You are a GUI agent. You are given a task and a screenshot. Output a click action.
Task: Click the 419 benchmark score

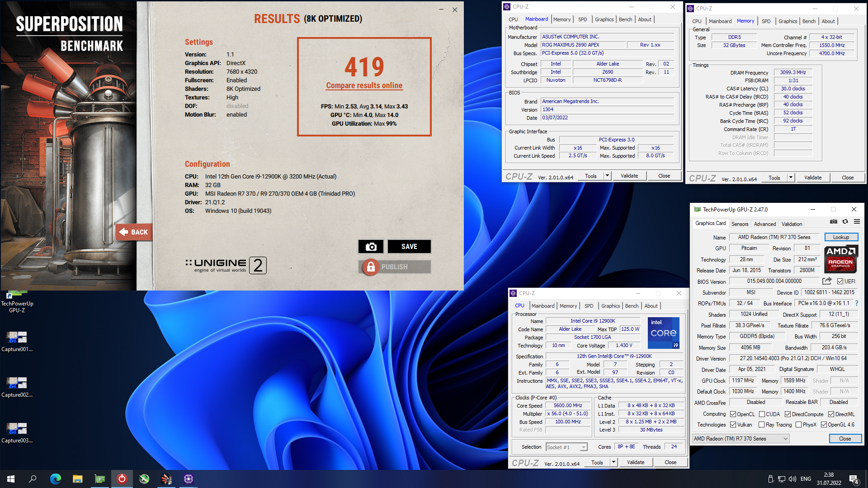pyautogui.click(x=364, y=67)
